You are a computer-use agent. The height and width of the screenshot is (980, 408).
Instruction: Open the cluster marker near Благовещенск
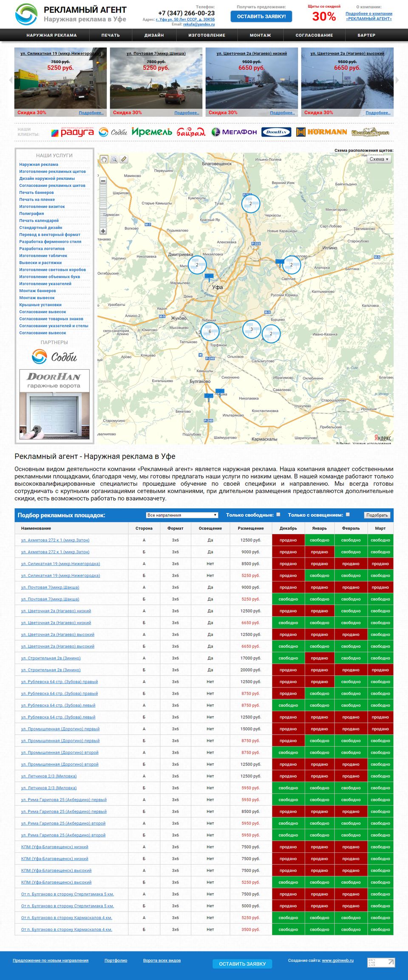point(251,204)
